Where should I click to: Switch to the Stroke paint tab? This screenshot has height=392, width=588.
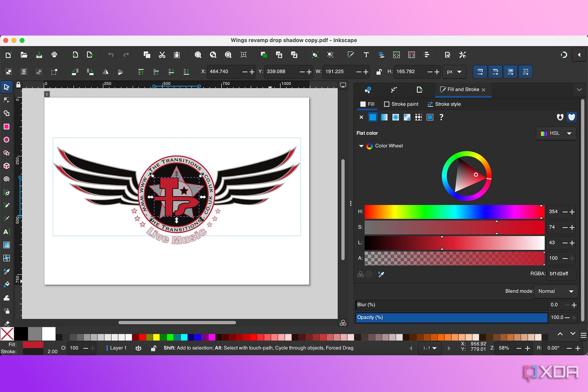401,104
